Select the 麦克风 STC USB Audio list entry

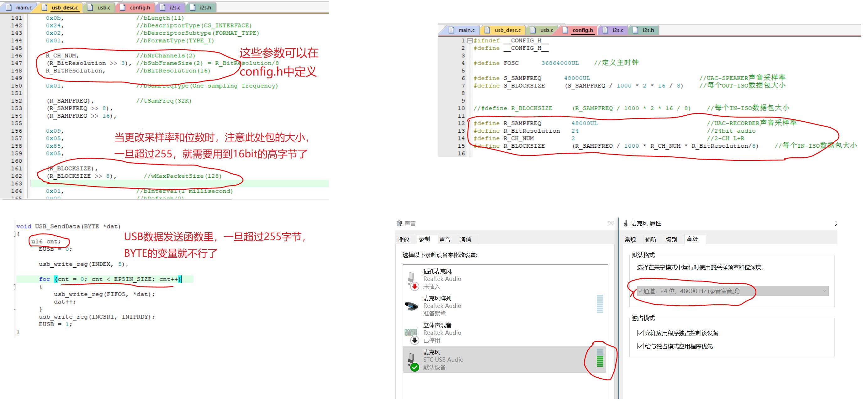(x=472, y=359)
